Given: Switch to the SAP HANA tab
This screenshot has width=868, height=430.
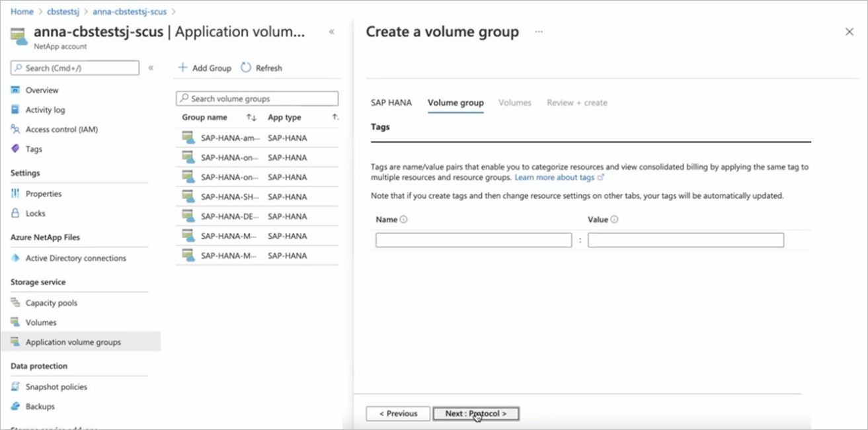Looking at the screenshot, I should (391, 103).
